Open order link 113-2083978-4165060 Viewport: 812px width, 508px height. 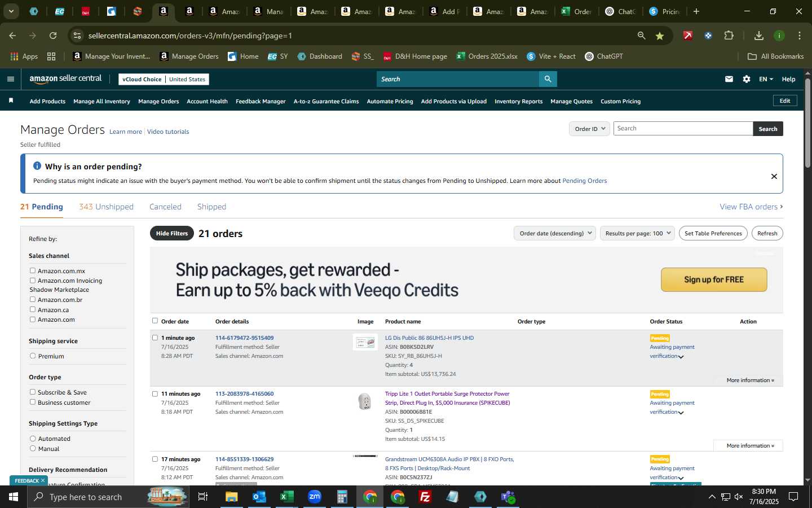[x=244, y=393]
